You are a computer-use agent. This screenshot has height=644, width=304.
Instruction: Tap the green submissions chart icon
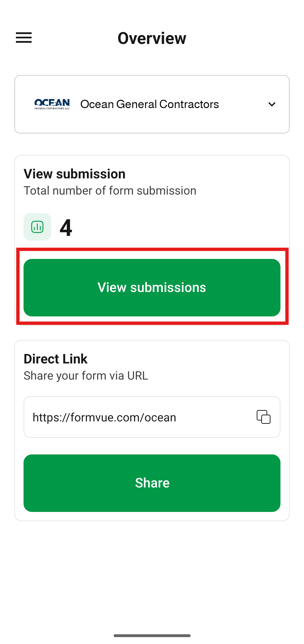37,227
